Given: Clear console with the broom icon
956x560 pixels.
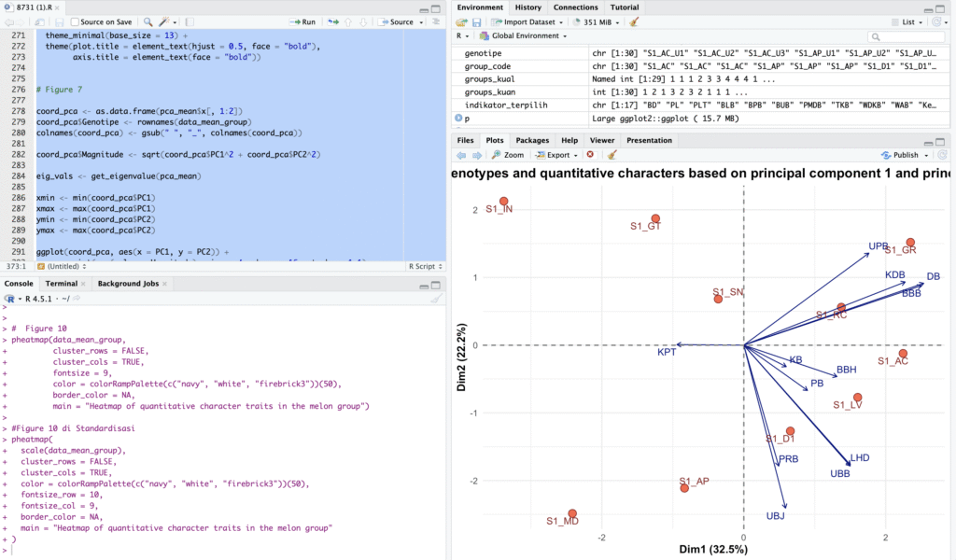Looking at the screenshot, I should [x=435, y=299].
